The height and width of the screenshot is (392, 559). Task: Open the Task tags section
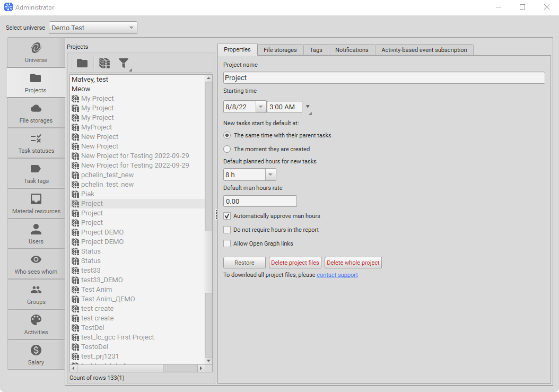coord(36,173)
